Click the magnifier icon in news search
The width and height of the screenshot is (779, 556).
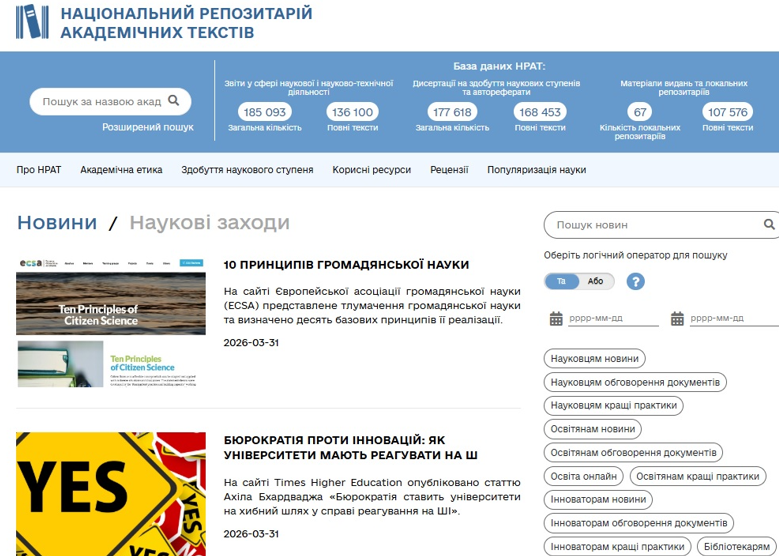click(x=769, y=225)
